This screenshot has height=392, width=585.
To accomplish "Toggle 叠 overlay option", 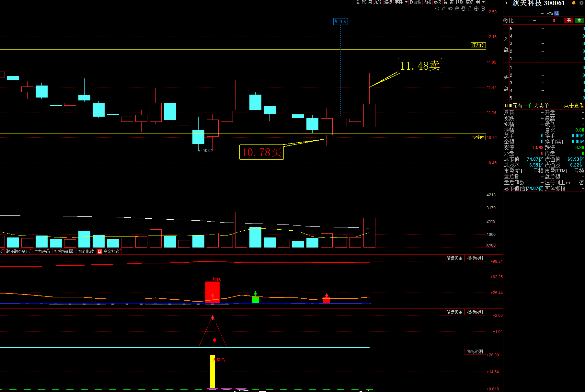I will pos(445,2).
